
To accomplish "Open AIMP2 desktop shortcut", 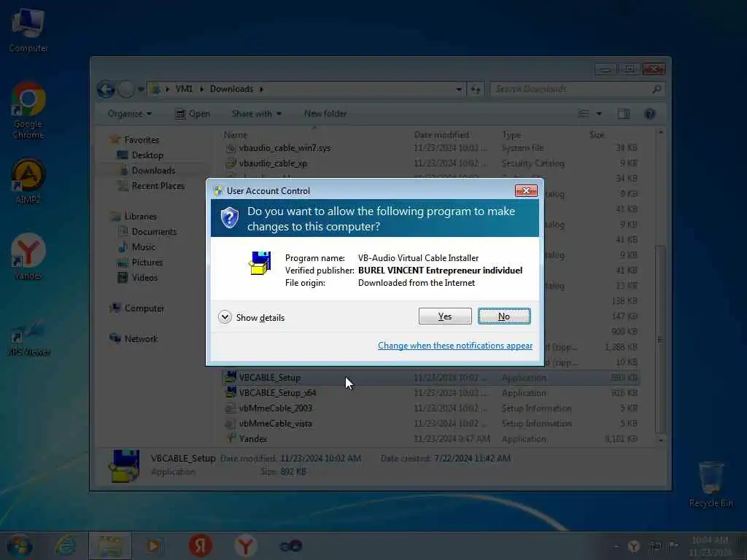I will [28, 182].
